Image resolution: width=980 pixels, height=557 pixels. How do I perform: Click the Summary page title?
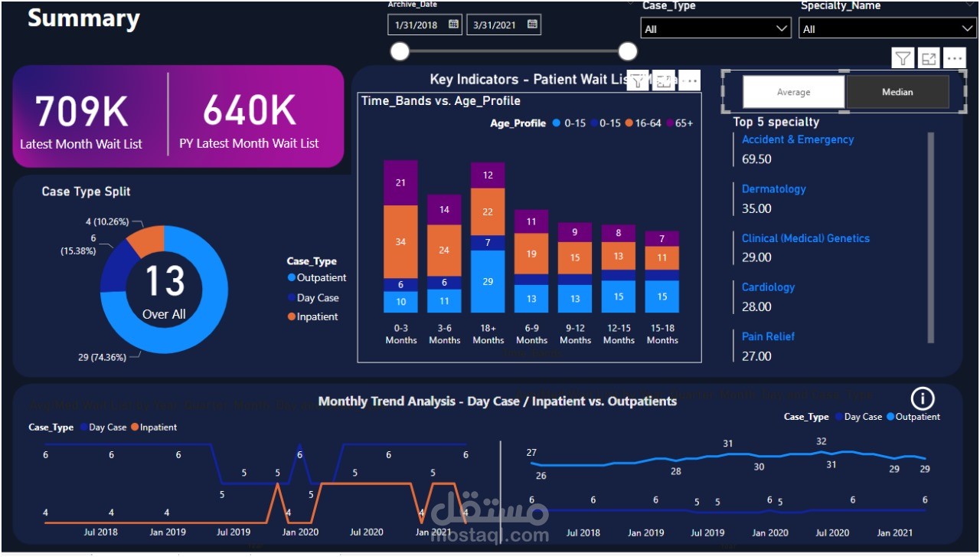pos(83,18)
